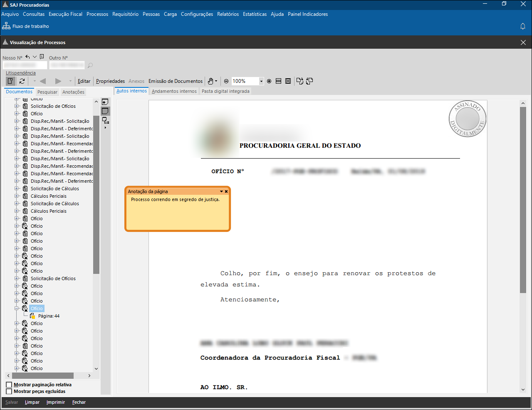
Task: Open the Litispendência link
Action: pos(21,73)
